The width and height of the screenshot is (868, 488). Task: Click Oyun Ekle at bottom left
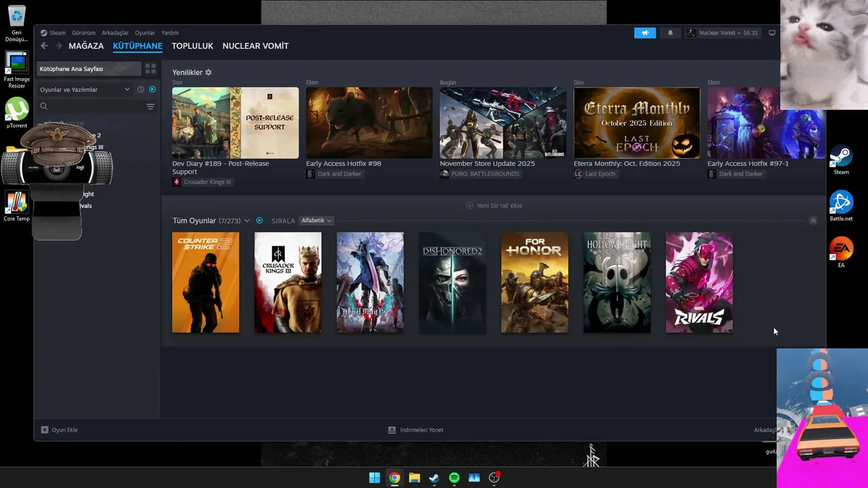(x=60, y=430)
